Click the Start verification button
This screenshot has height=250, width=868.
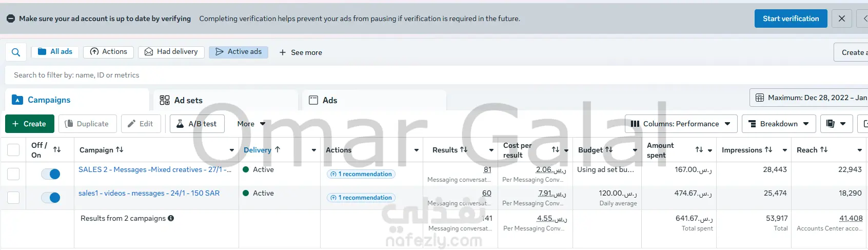(791, 18)
